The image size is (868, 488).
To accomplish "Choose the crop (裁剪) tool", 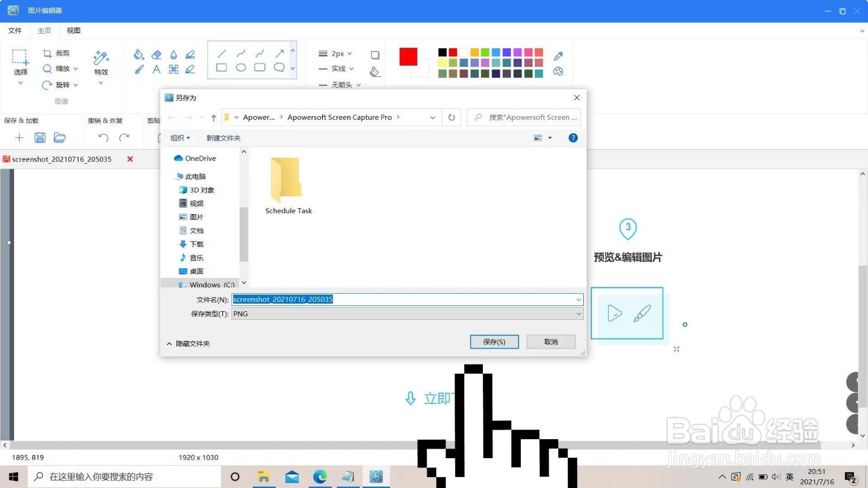I will (56, 53).
